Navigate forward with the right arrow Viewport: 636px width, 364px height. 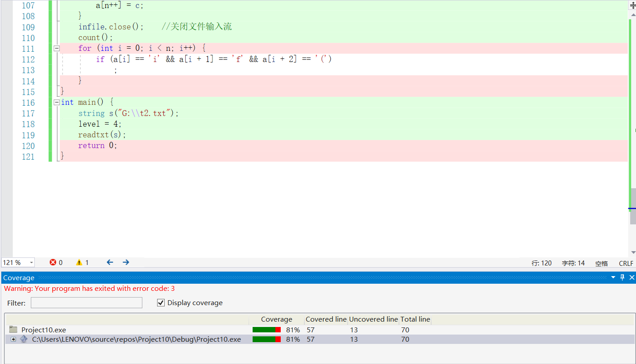tap(126, 262)
